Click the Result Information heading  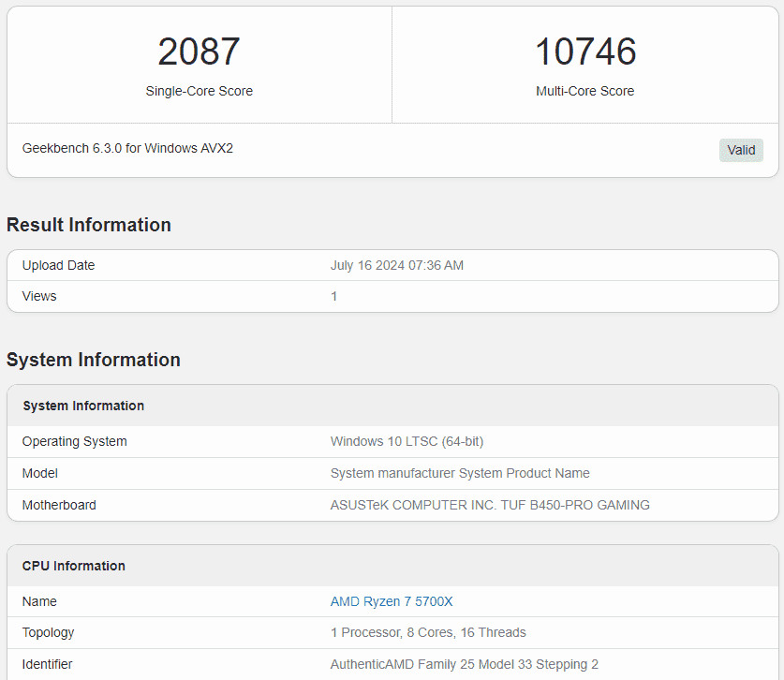89,225
